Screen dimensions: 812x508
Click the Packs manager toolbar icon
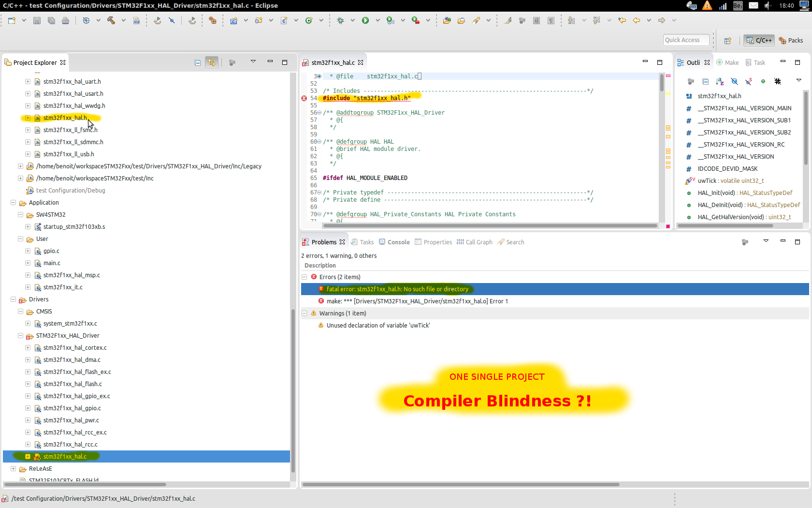[213, 20]
